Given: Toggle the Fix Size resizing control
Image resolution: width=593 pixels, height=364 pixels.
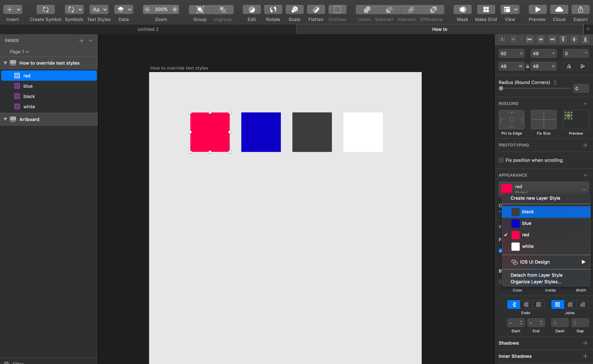Looking at the screenshot, I should click(x=543, y=120).
